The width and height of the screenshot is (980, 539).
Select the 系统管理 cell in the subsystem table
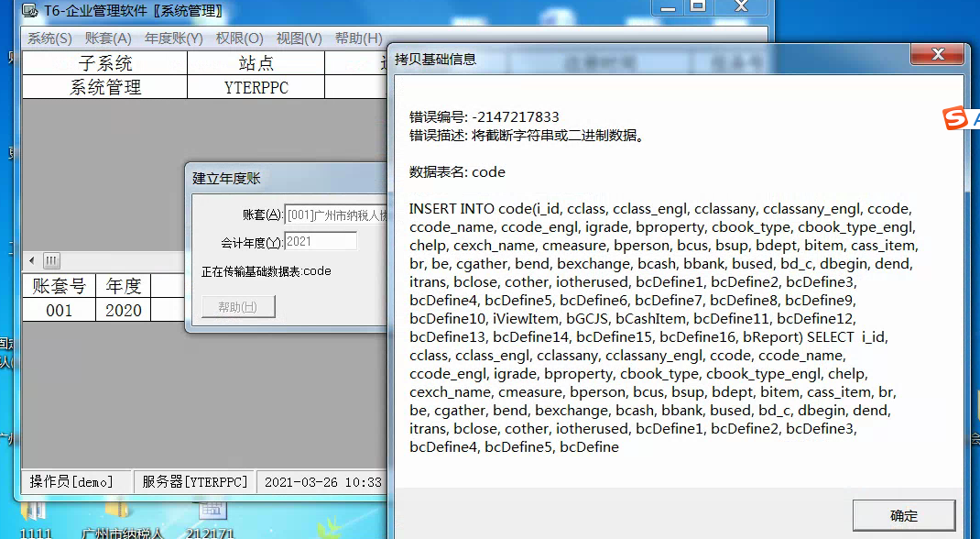click(x=105, y=87)
